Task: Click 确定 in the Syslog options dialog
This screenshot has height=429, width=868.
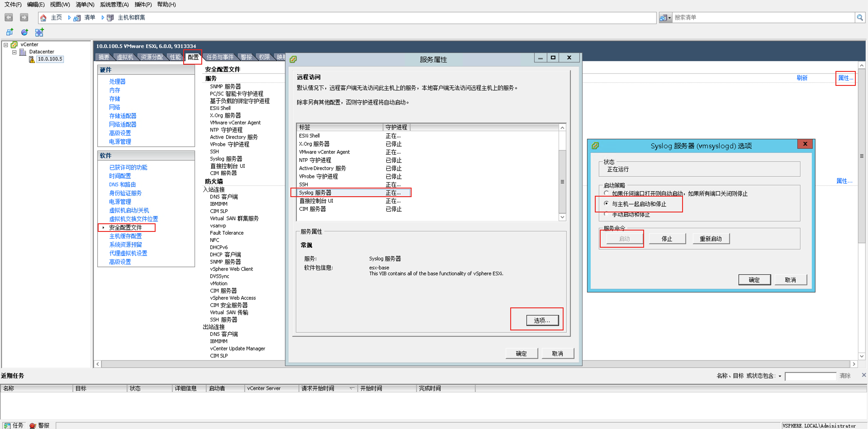Action: 754,280
